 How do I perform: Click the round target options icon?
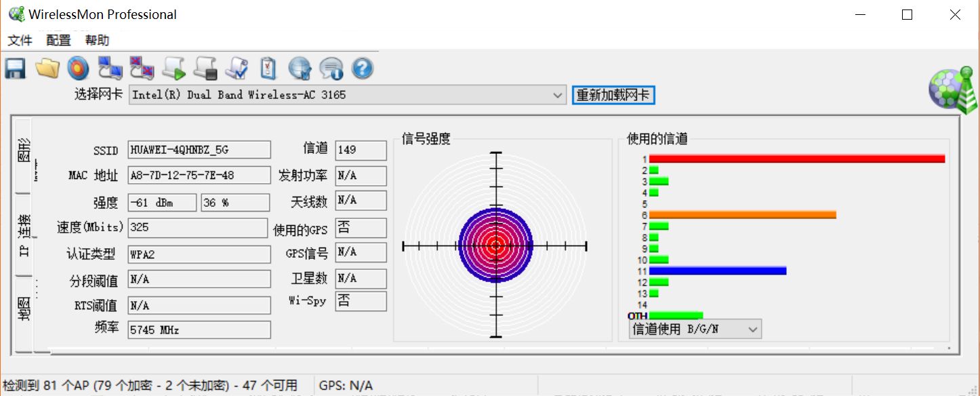click(78, 68)
